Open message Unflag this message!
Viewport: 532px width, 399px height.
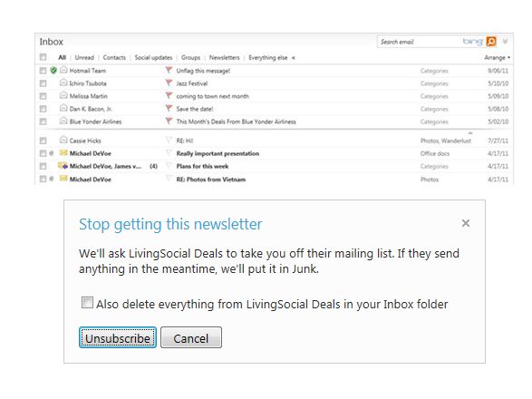(x=203, y=71)
